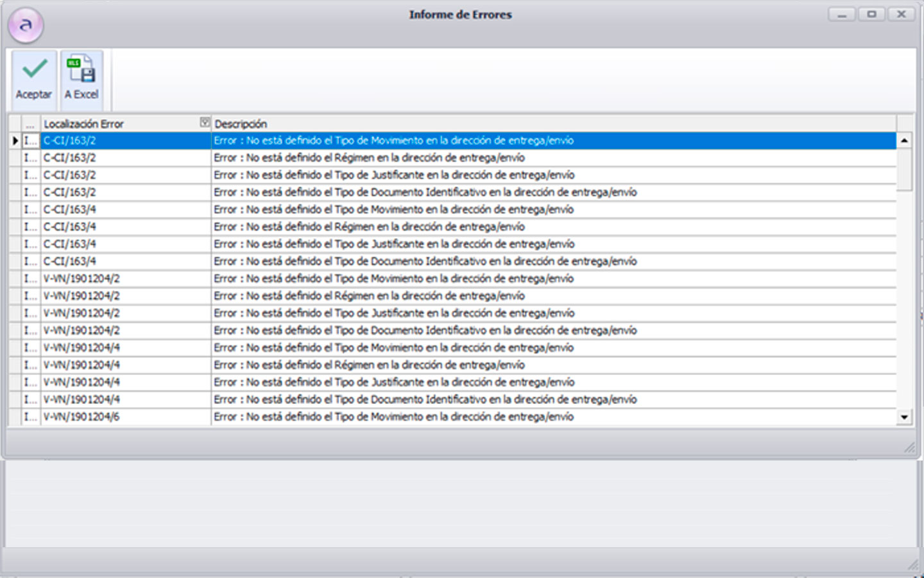Click the vertical scrollbar thumb

(x=904, y=168)
